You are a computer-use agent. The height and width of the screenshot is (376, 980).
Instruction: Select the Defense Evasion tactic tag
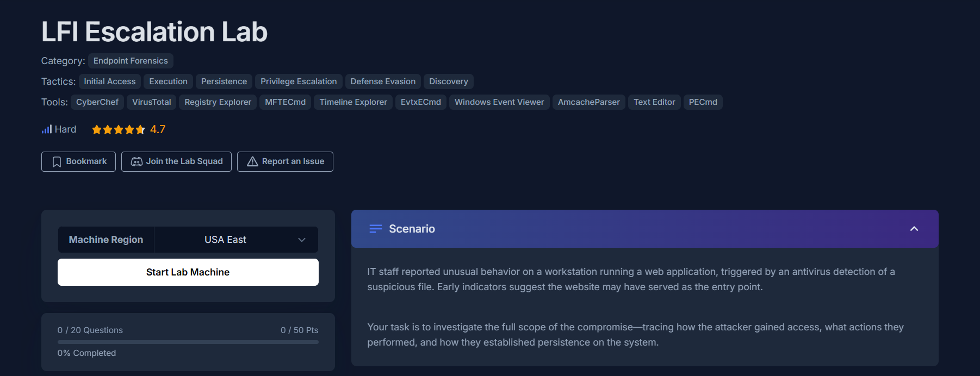coord(383,82)
